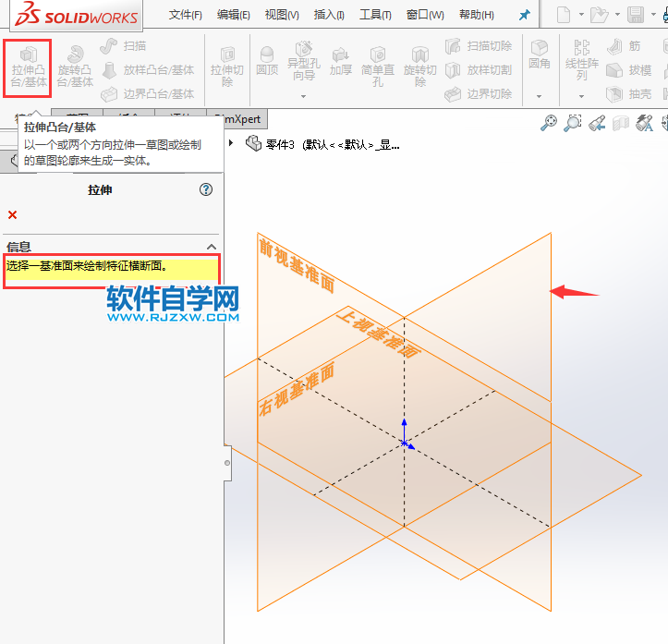Select the 放样切割 lofted cut tool
This screenshot has width=668, height=644.
pyautogui.click(x=479, y=70)
